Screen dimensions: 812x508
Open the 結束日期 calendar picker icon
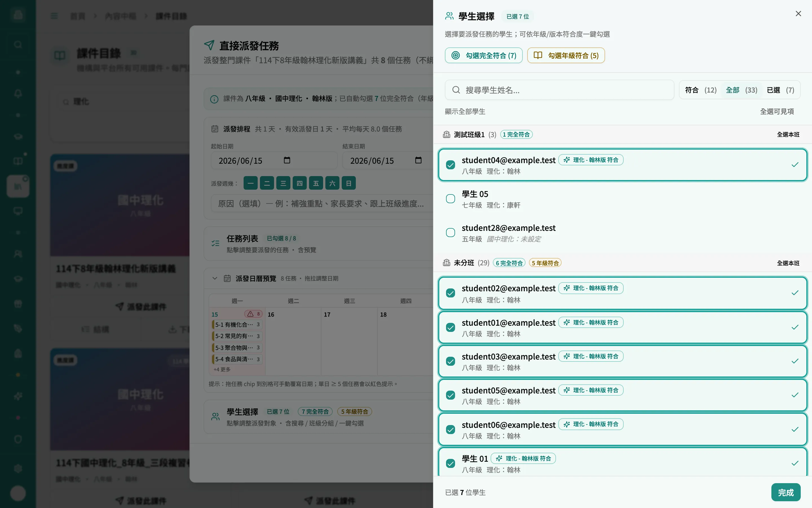click(x=418, y=160)
